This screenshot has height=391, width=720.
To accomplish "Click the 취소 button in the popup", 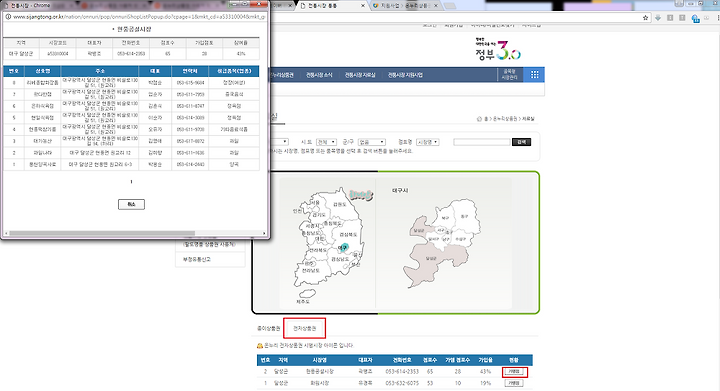I will tap(131, 204).
